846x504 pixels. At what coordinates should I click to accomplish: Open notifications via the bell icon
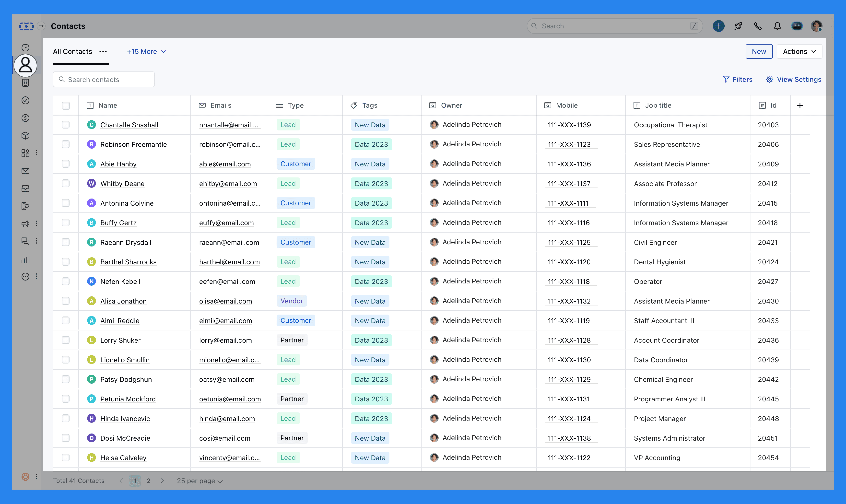[777, 26]
